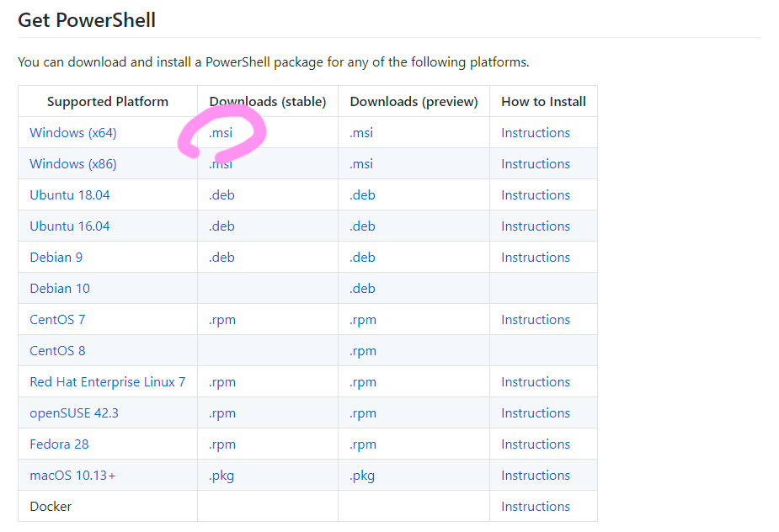Open Instructions for Debian 9
779x532 pixels.
(x=536, y=258)
